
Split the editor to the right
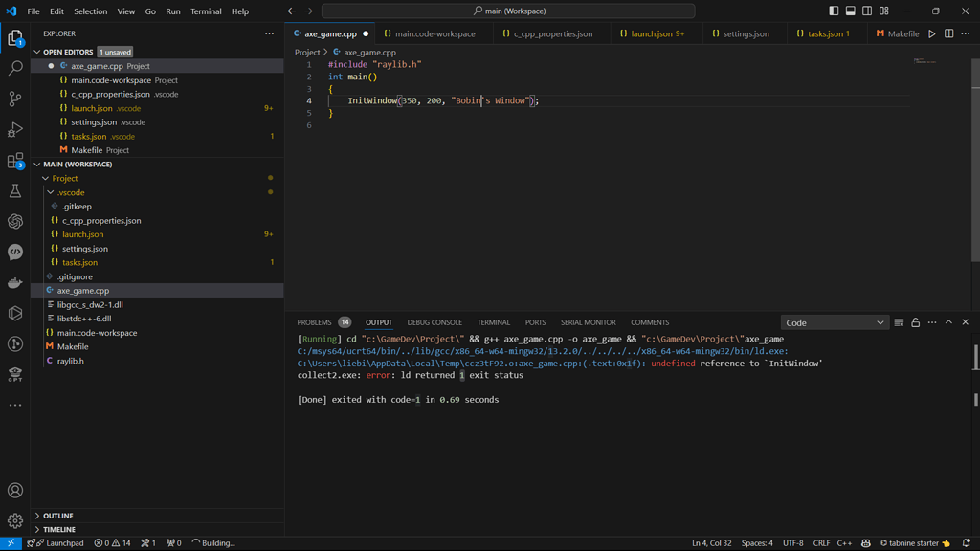point(948,33)
